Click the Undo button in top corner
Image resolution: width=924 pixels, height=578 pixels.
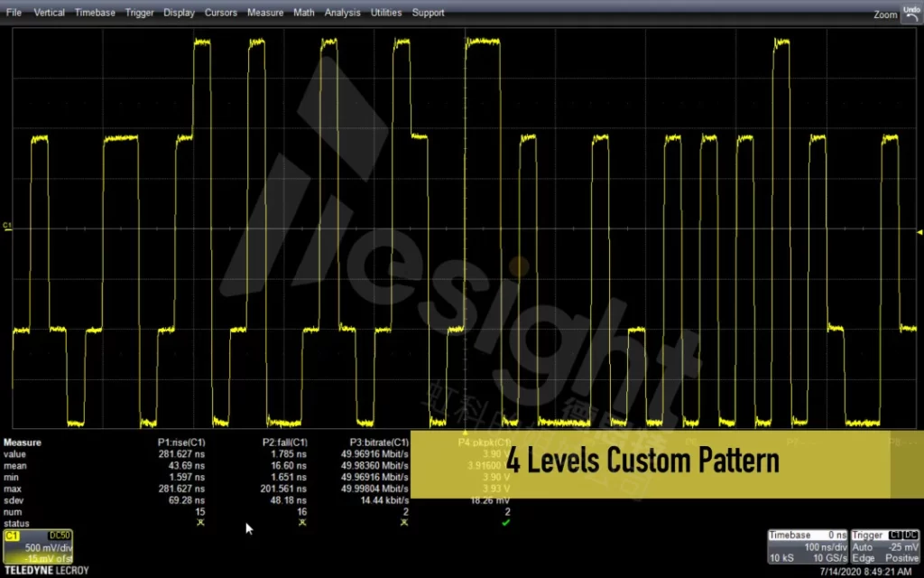point(909,12)
